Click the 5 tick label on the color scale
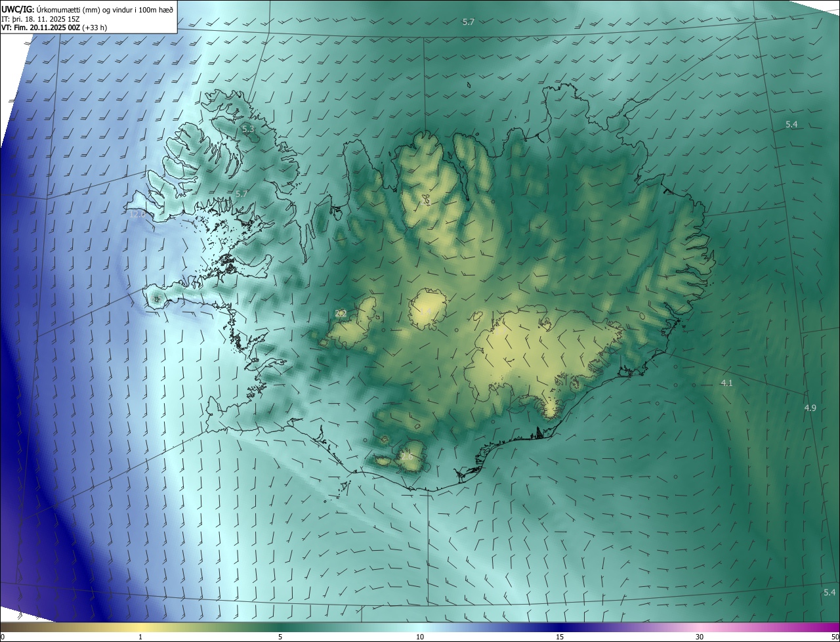The image size is (840, 642). pyautogui.click(x=280, y=637)
